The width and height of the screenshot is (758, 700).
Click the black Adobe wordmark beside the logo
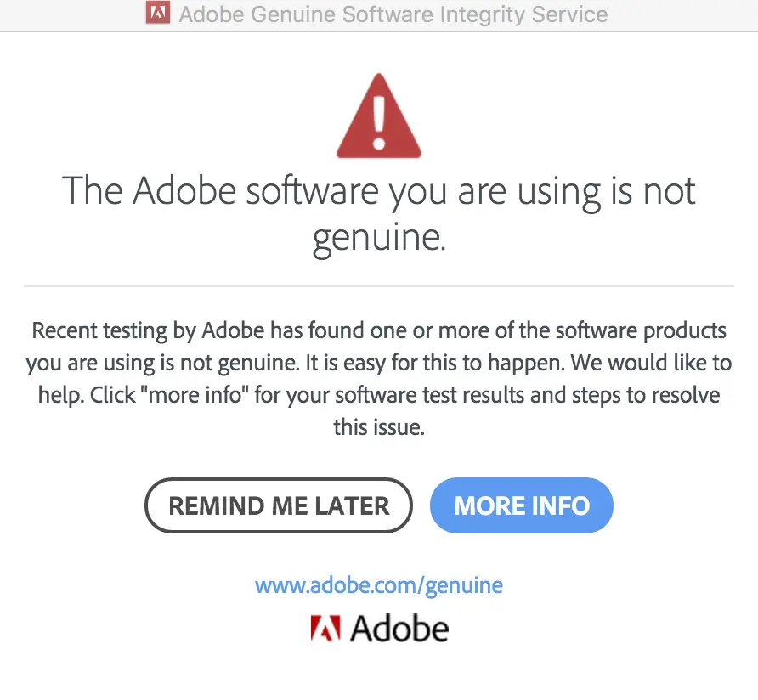[x=399, y=629]
